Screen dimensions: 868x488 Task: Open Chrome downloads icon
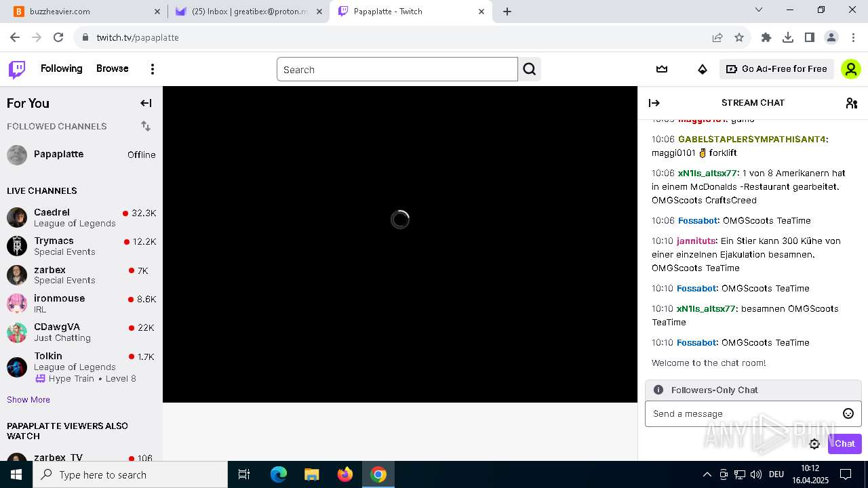pyautogui.click(x=788, y=37)
